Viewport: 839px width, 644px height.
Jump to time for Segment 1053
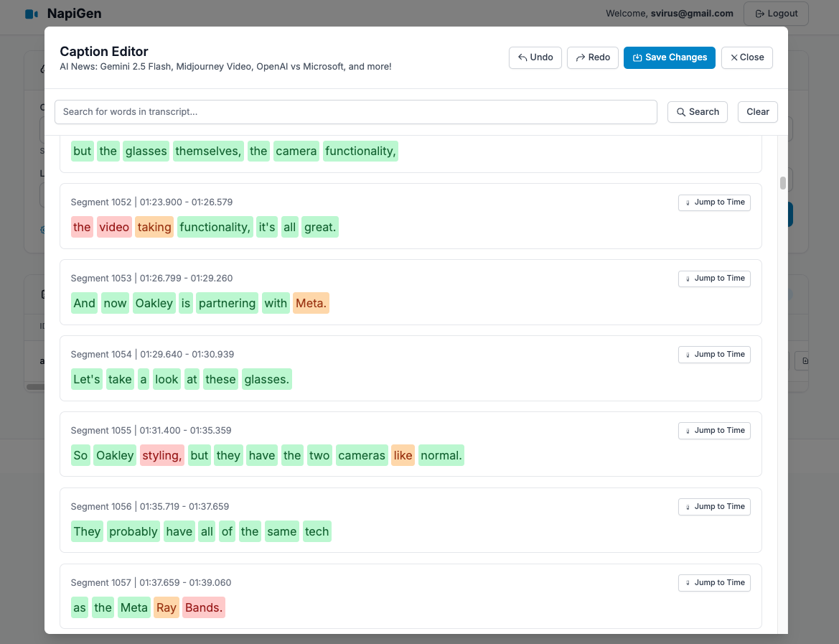(x=714, y=279)
